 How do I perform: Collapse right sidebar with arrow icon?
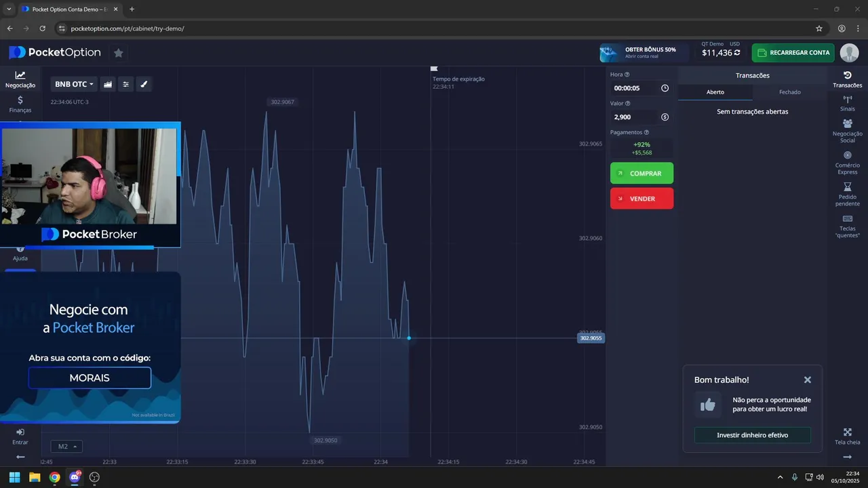(x=847, y=457)
